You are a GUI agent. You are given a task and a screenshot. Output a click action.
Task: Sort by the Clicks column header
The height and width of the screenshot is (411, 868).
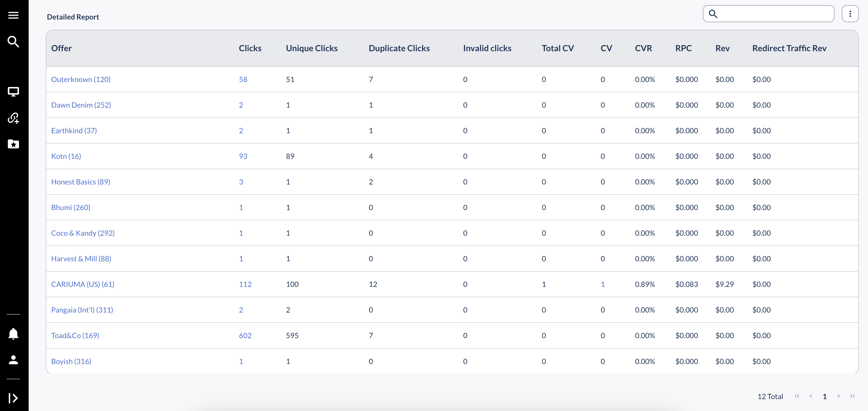click(250, 48)
